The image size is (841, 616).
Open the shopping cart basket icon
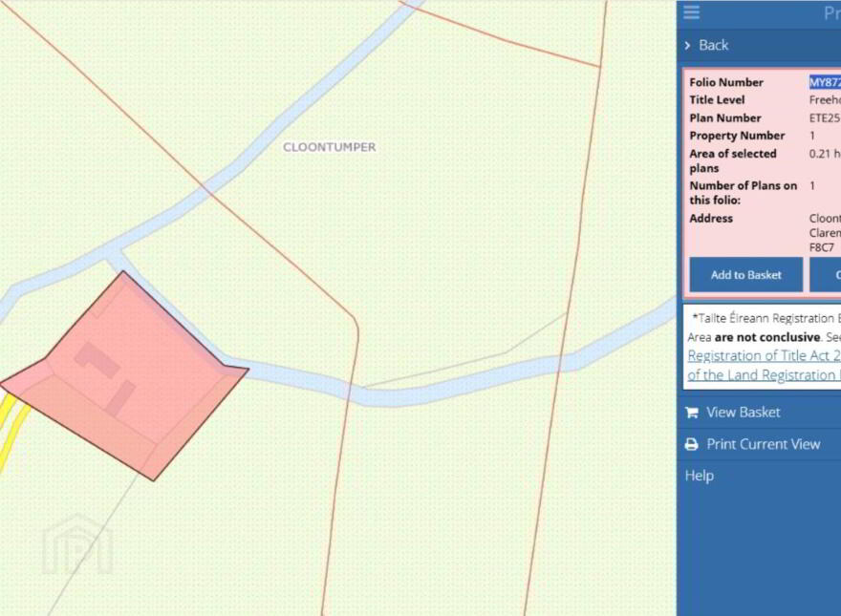692,413
